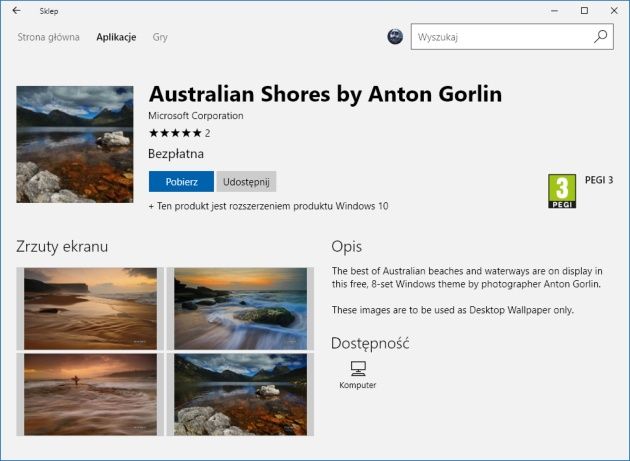The width and height of the screenshot is (630, 461).
Task: Click the Zrzuty ekranu heading
Action: pyautogui.click(x=62, y=246)
